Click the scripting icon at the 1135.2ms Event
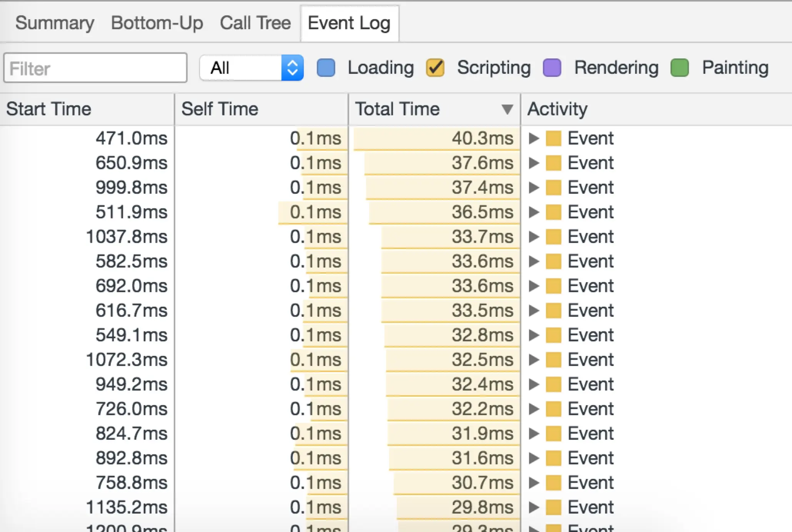This screenshot has height=532, width=792. (553, 507)
